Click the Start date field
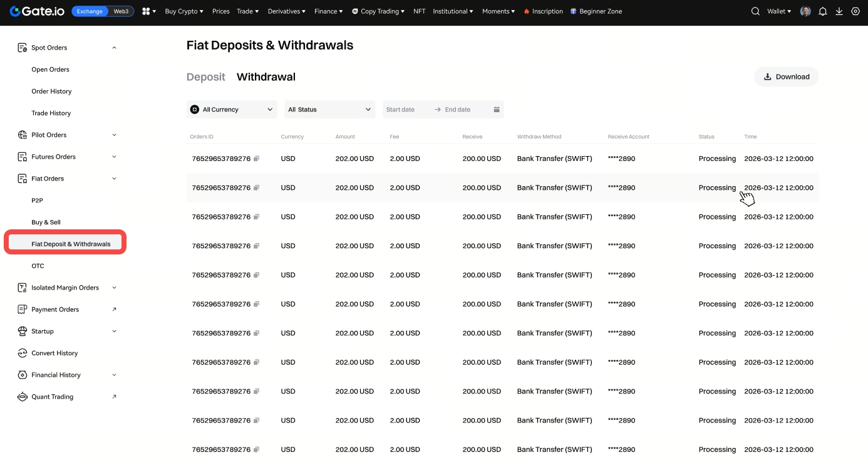 click(x=401, y=110)
